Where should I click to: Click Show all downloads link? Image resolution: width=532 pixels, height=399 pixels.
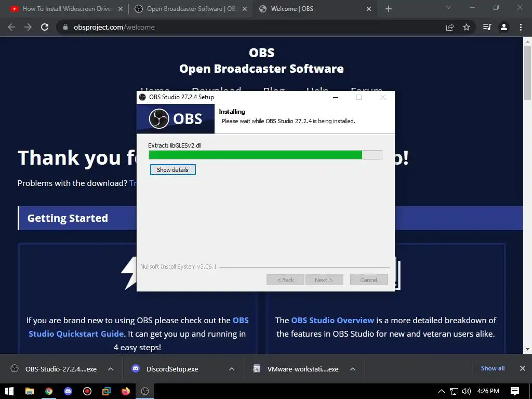point(493,368)
